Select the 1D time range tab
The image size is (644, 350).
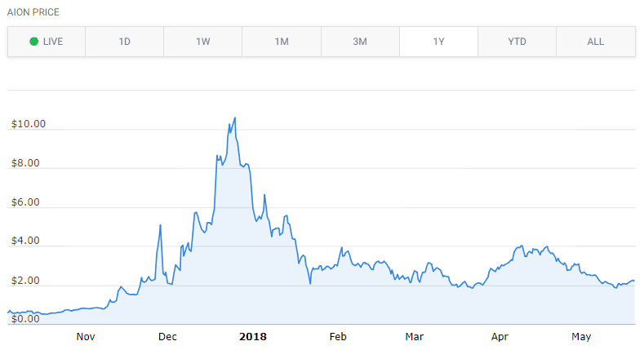click(x=124, y=42)
